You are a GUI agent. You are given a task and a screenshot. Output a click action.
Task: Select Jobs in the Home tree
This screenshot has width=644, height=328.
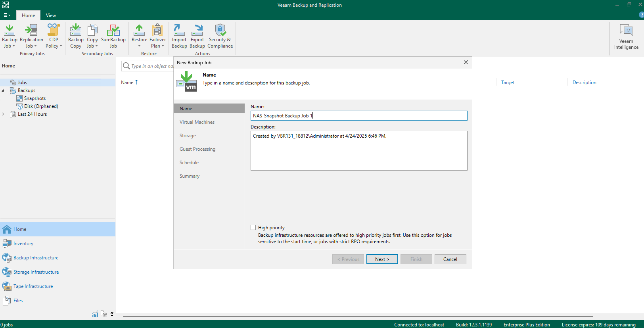(22, 82)
